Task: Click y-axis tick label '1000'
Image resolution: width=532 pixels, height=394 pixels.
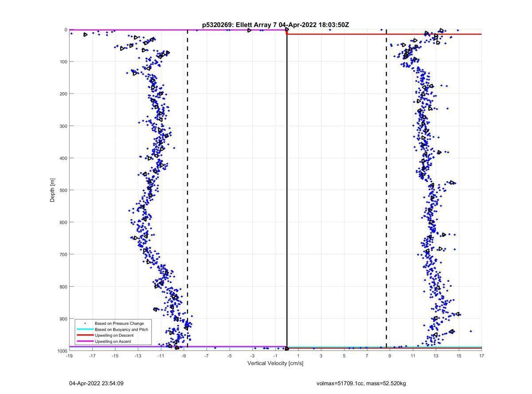Action: tap(62, 351)
